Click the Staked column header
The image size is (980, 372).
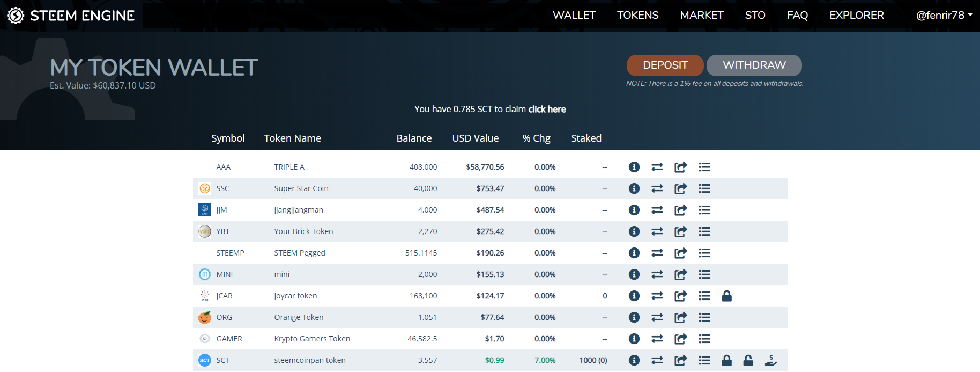586,138
